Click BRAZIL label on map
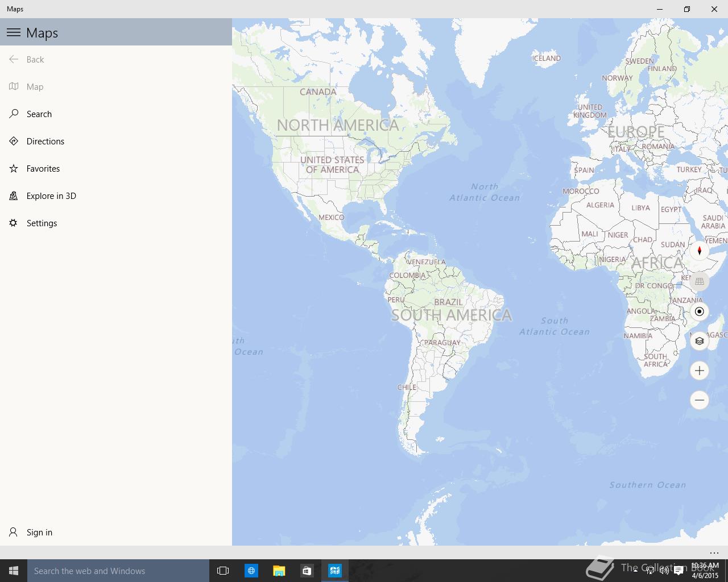Screen dimensions: 728x582 coord(449,302)
